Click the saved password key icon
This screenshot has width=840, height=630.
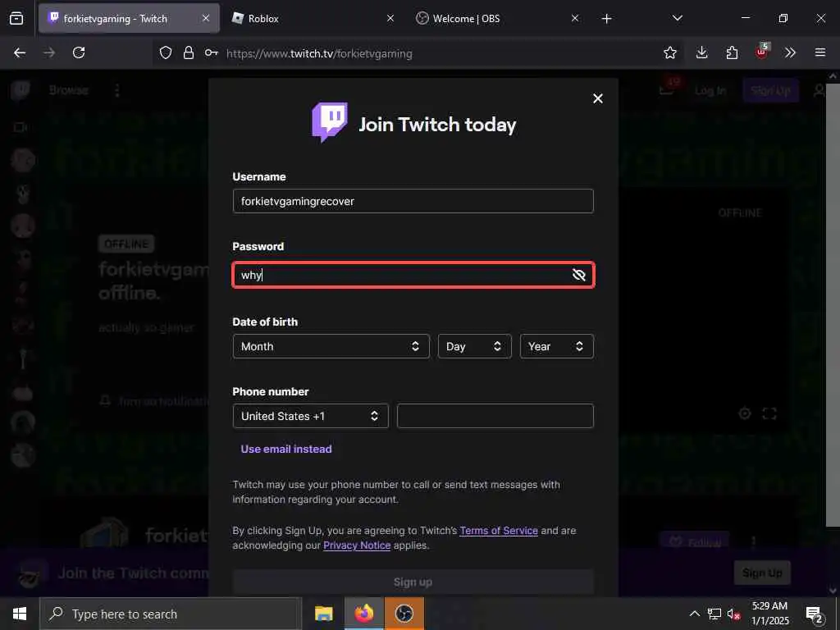click(x=211, y=53)
